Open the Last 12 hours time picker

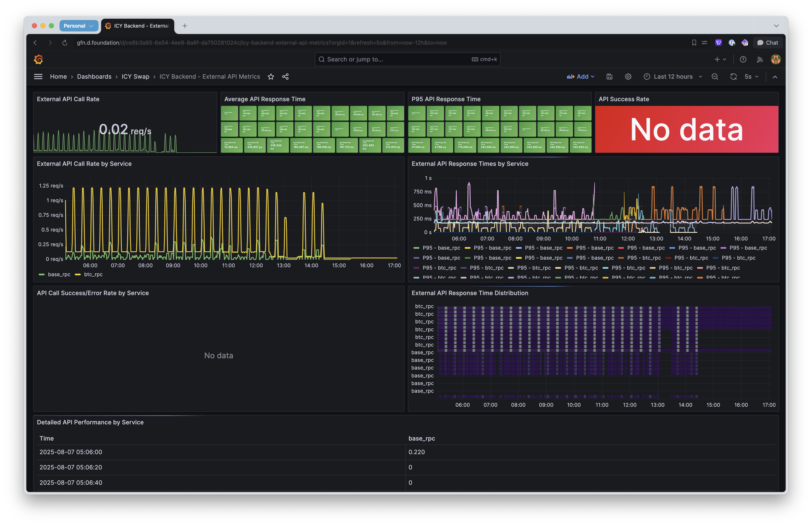[672, 77]
